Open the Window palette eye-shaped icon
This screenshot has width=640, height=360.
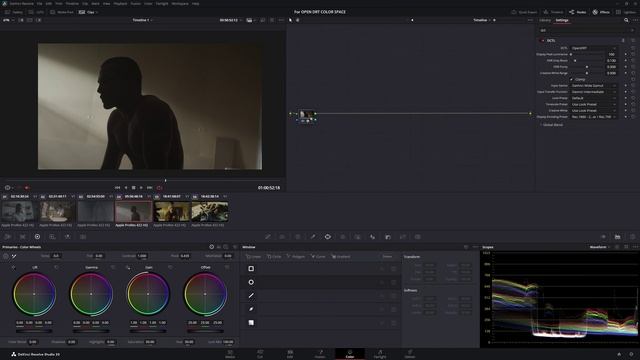(x=328, y=237)
